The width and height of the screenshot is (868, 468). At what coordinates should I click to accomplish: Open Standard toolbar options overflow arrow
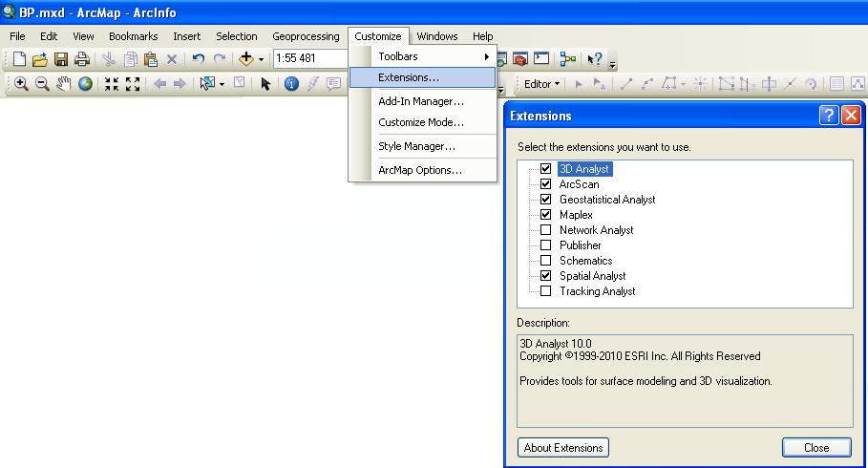point(612,64)
